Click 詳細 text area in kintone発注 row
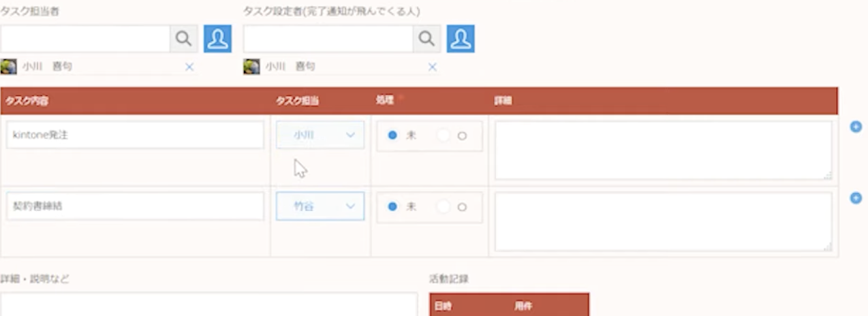 (662, 151)
